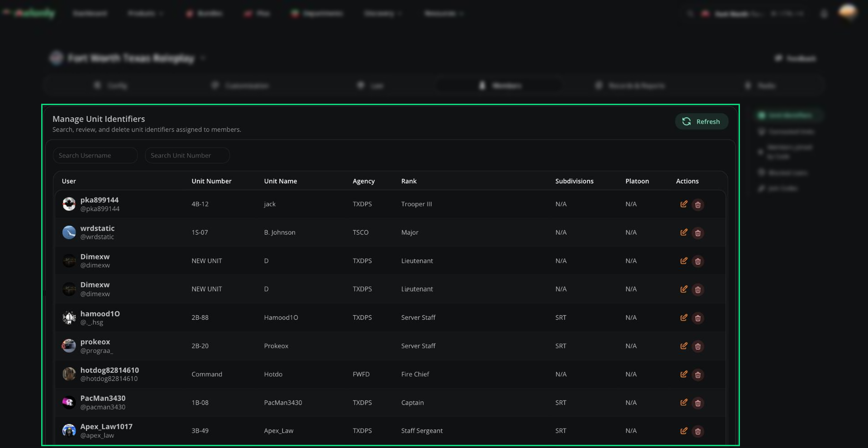Delete the hotdog82814610 unit identifier
This screenshot has width=868, height=448.
pyautogui.click(x=698, y=375)
